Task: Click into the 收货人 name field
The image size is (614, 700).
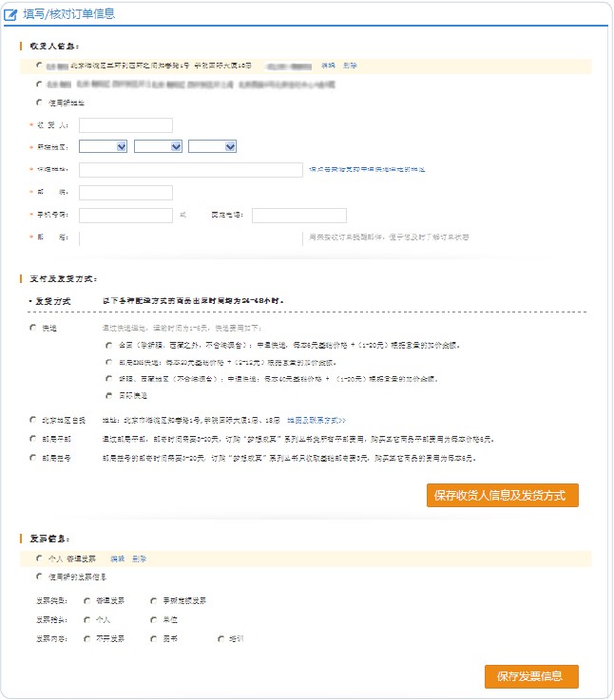Action: [x=125, y=125]
